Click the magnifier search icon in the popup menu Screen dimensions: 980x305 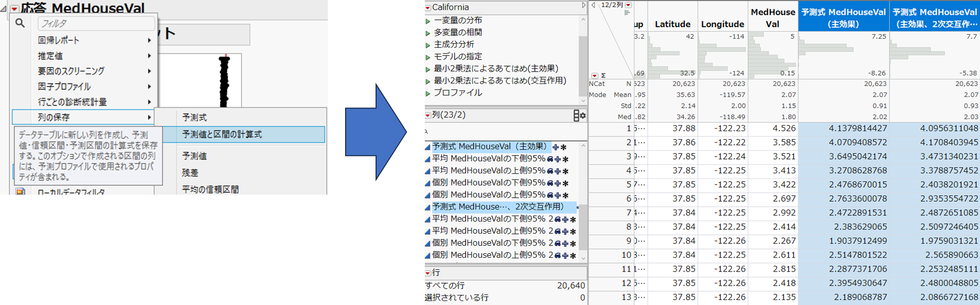click(x=20, y=23)
